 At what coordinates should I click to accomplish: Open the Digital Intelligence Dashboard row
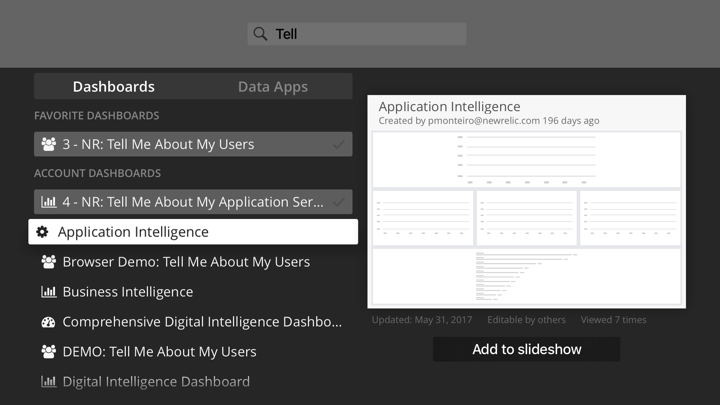[x=193, y=382]
